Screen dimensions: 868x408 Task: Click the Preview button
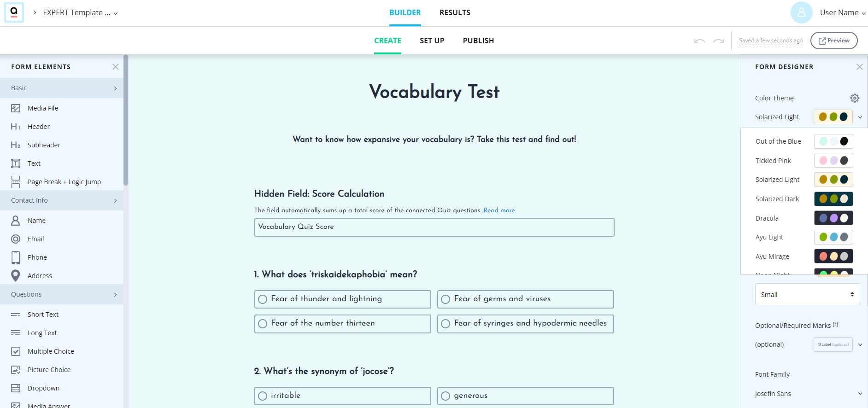[x=834, y=40]
